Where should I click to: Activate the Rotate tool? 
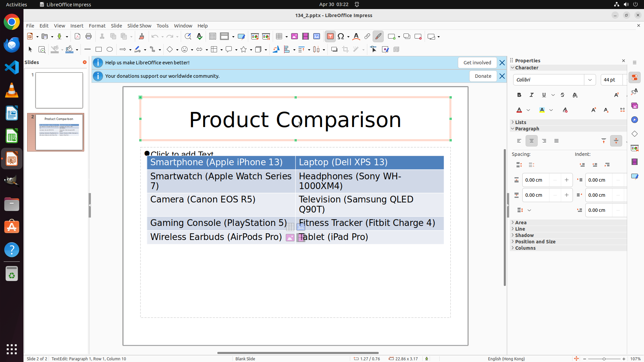(276, 50)
